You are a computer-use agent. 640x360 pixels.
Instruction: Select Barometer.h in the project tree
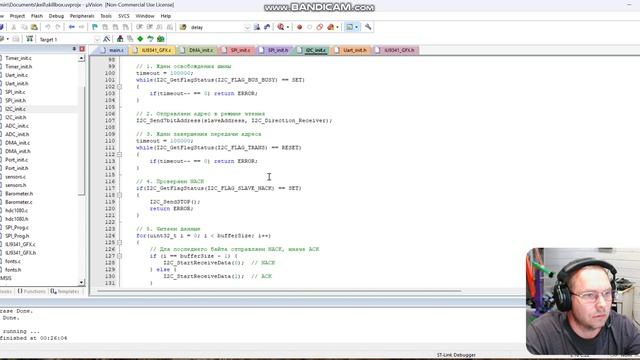pyautogui.click(x=19, y=194)
